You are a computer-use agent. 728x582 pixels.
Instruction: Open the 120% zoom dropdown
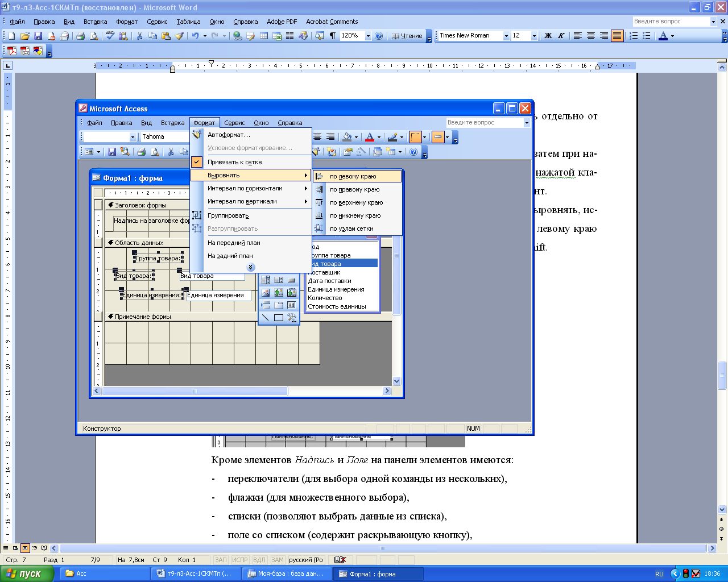368,36
